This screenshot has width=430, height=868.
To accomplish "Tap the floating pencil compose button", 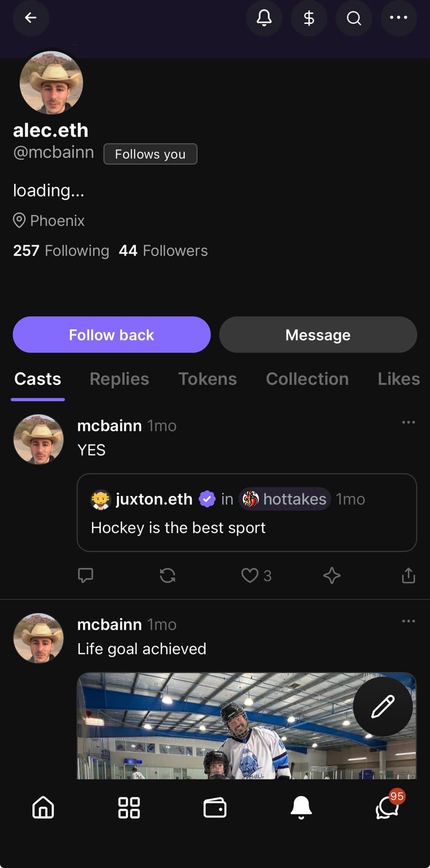I will (x=383, y=707).
